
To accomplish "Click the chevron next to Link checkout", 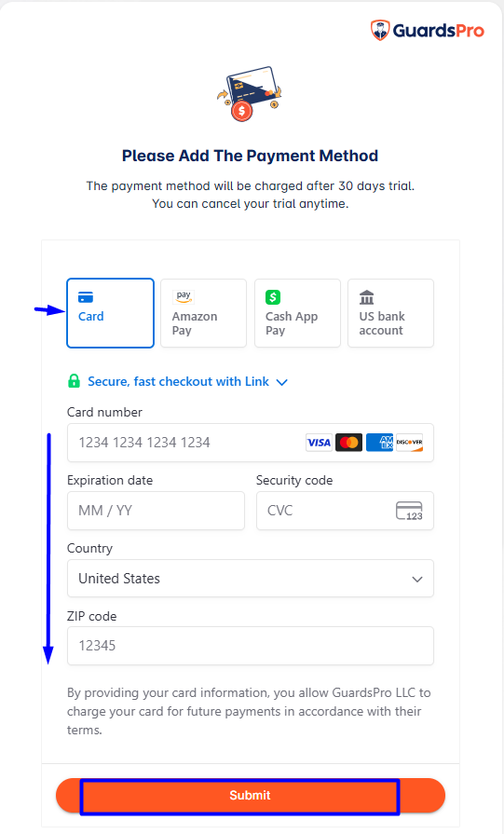I will click(282, 382).
